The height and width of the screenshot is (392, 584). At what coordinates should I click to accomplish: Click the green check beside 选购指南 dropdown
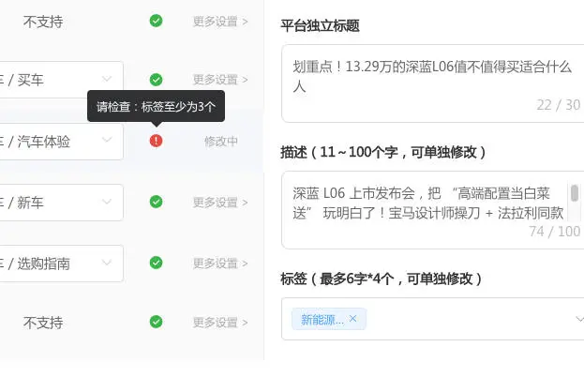156,264
